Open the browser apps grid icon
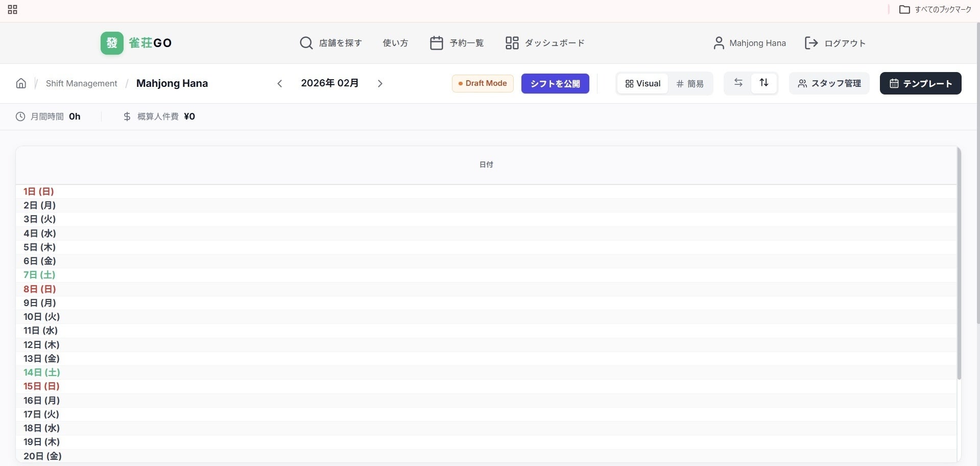980x466 pixels. pos(13,10)
